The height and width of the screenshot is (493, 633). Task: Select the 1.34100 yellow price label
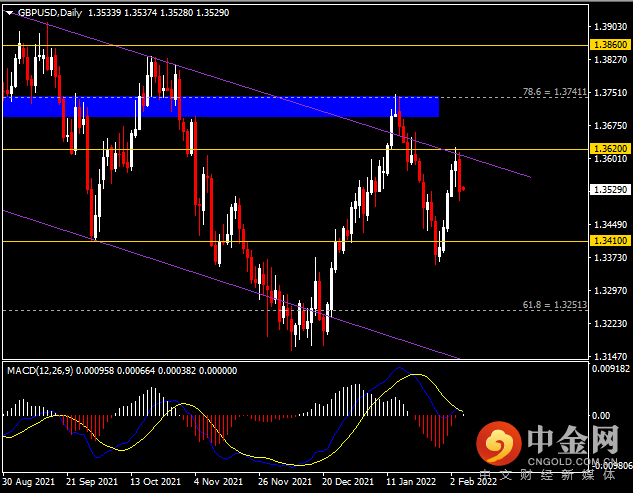[610, 241]
